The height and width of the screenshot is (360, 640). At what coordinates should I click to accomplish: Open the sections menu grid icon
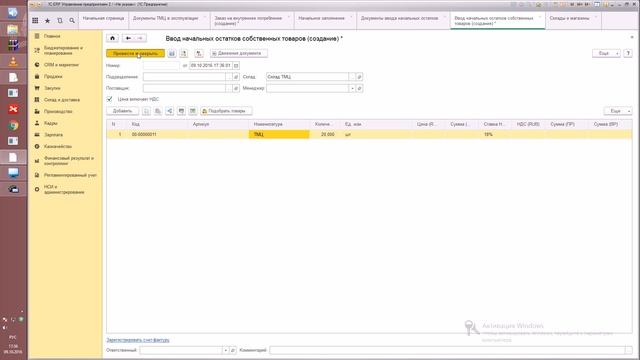click(x=35, y=20)
